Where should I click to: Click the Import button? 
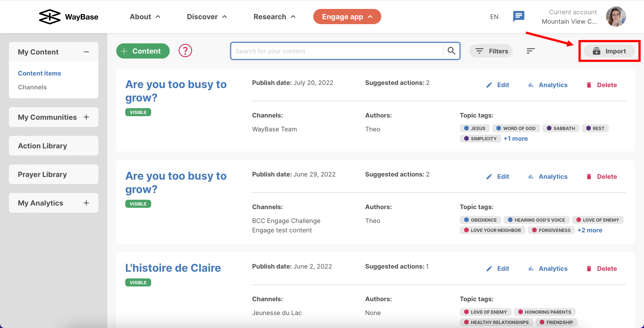609,51
